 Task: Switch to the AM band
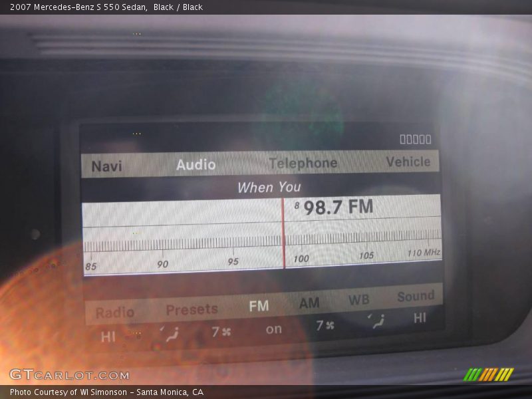pos(309,303)
